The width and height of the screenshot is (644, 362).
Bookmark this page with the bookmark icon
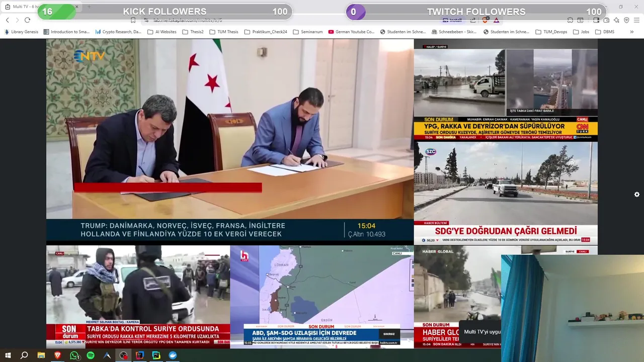(x=133, y=20)
